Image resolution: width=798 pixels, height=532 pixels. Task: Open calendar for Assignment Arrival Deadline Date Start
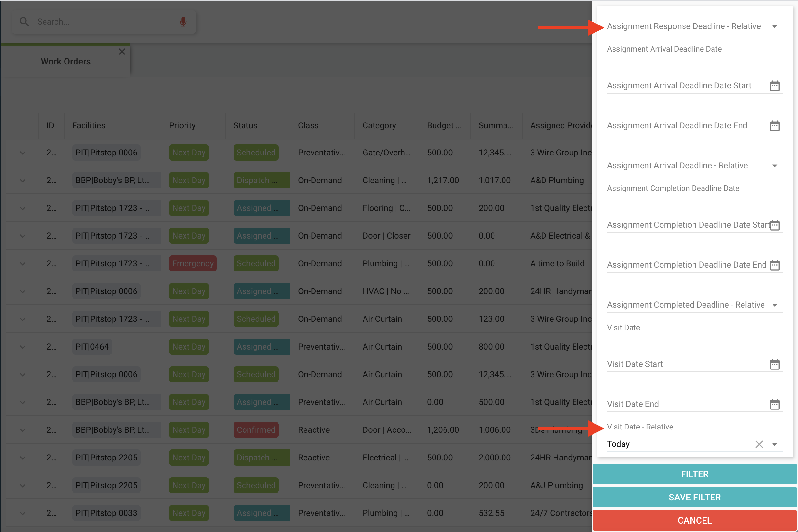[775, 85]
